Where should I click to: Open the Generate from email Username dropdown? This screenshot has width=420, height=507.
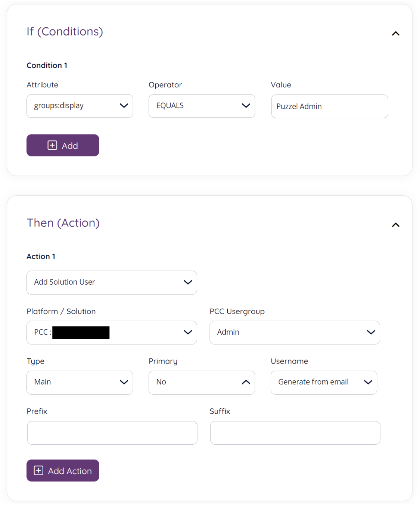click(x=323, y=382)
